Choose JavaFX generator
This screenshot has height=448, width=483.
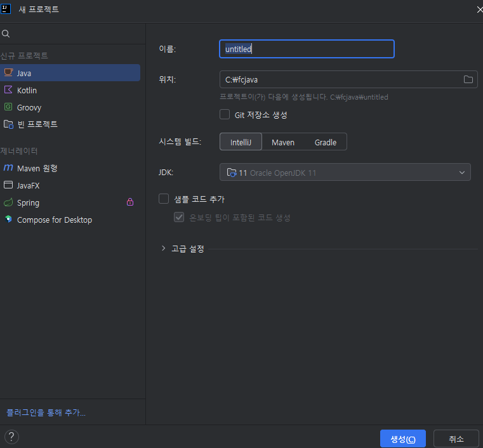[x=70, y=185]
